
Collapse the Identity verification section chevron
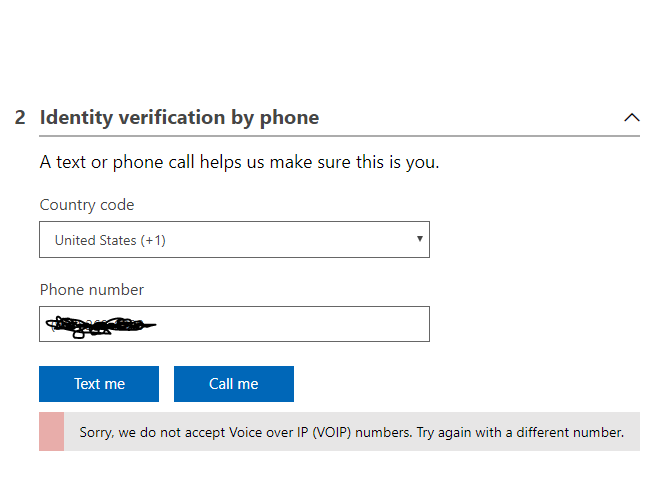click(x=631, y=117)
